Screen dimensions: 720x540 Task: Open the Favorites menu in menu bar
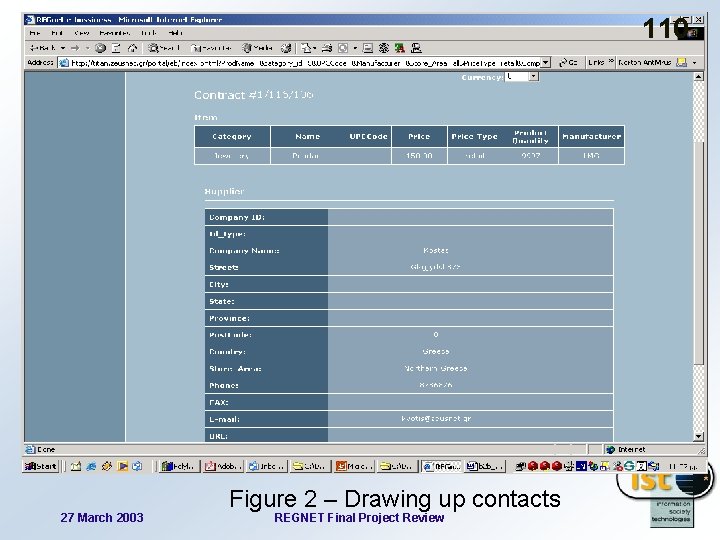[115, 33]
